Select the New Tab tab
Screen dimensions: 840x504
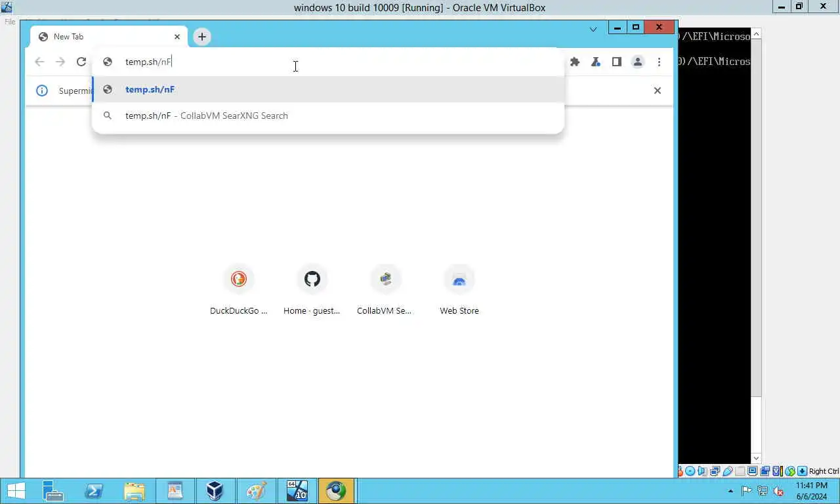(109, 37)
